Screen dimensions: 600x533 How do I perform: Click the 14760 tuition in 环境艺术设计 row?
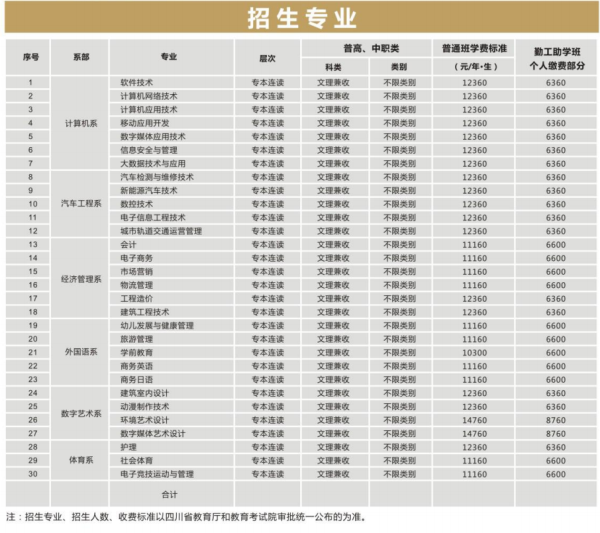click(474, 420)
